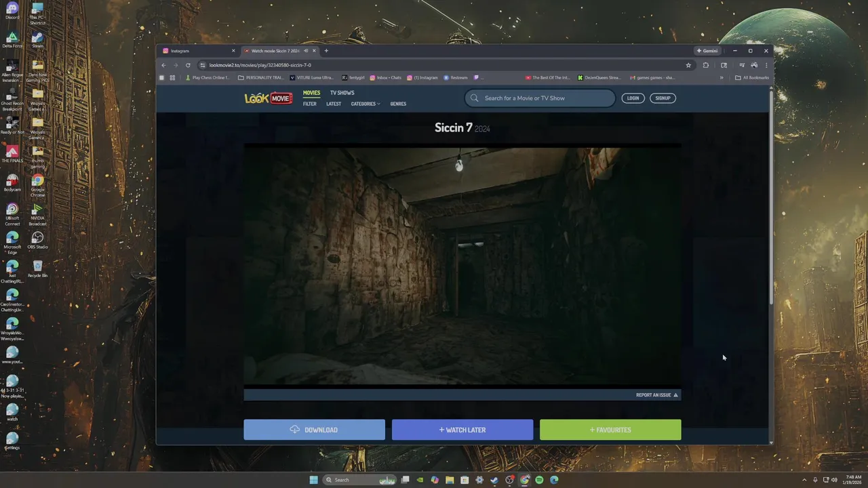This screenshot has width=868, height=488.
Task: Bookmark this page with the star icon
Action: [688, 65]
